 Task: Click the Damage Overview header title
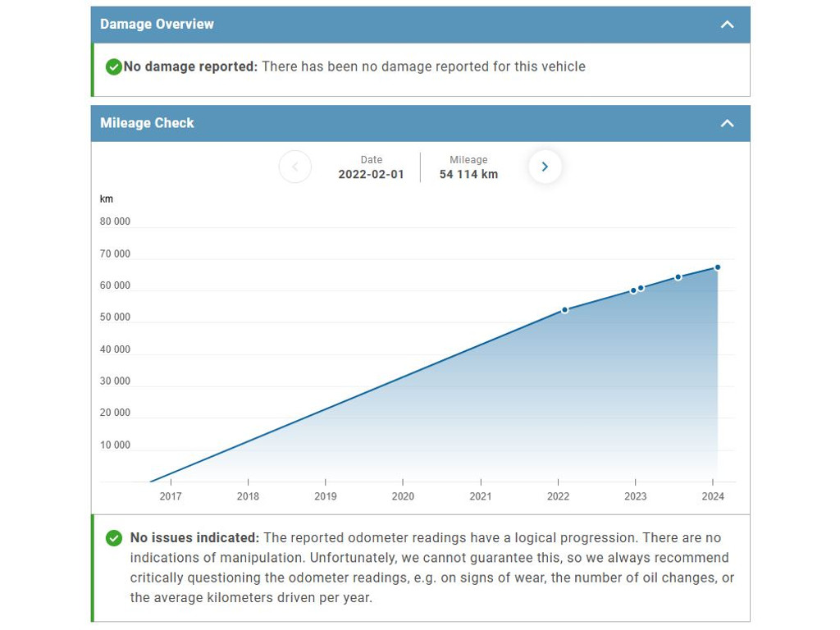click(x=157, y=25)
